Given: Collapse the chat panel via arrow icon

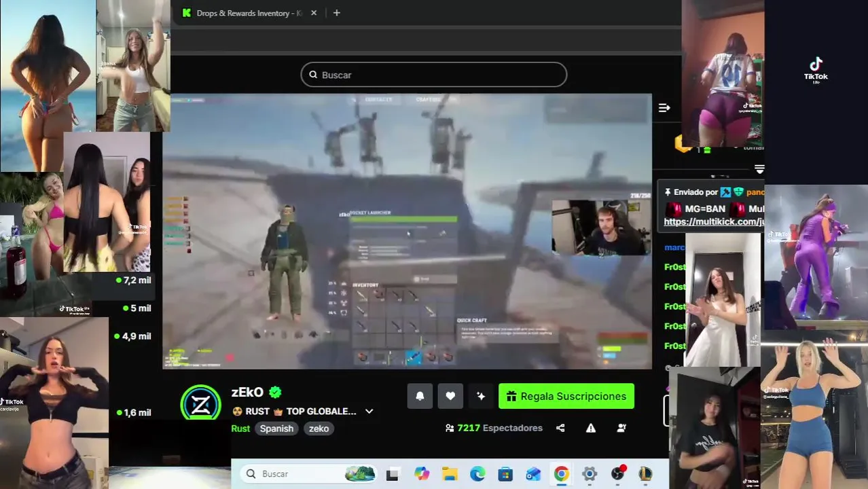Looking at the screenshot, I should click(x=664, y=108).
